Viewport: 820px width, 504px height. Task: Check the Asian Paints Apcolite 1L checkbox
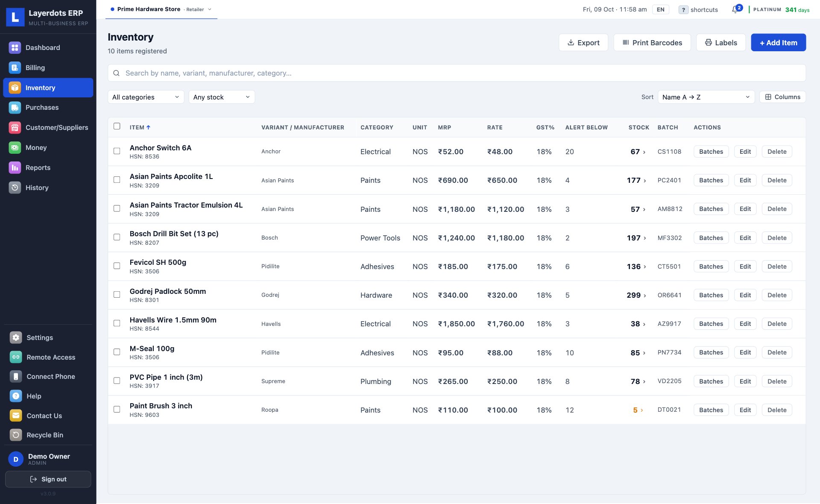(117, 180)
